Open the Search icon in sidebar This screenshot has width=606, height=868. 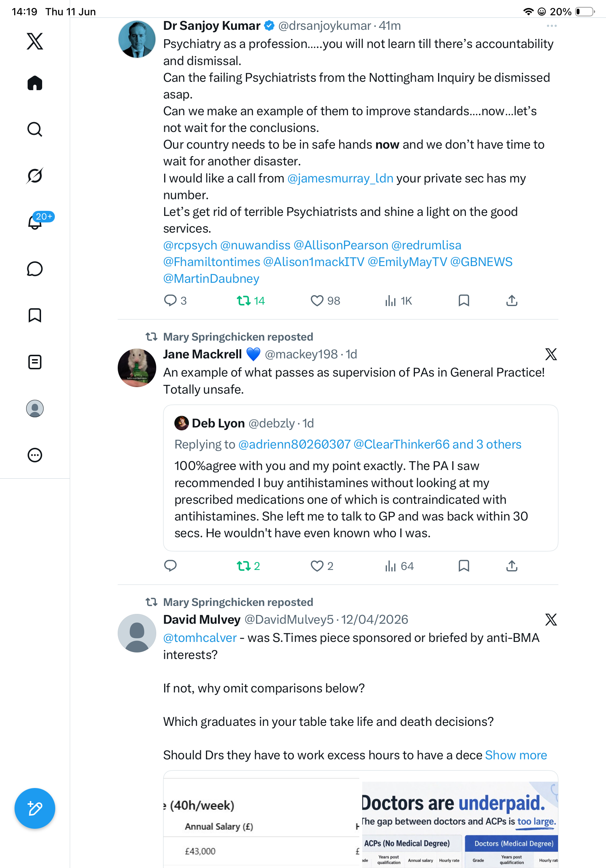35,129
